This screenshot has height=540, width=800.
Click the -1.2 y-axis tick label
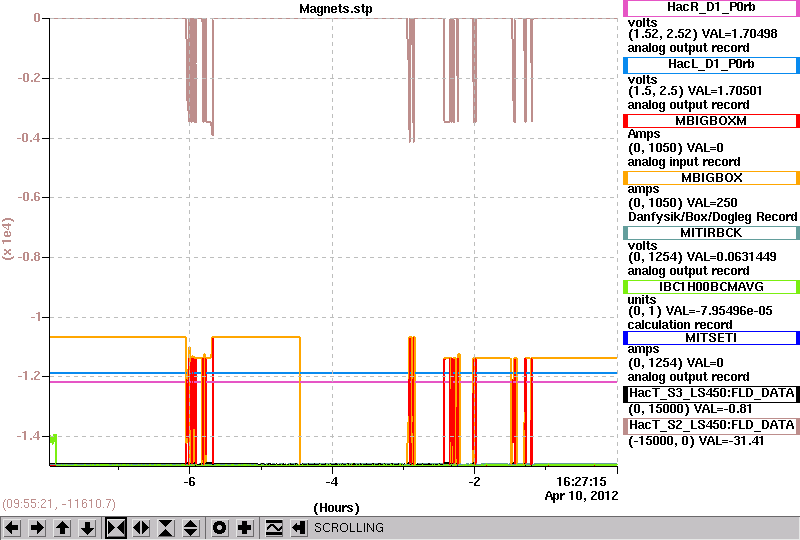click(29, 376)
